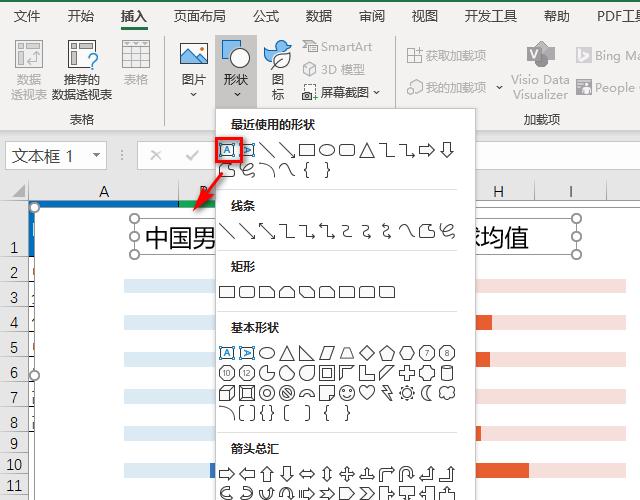Click 推荐的数据透视表 button

click(82, 70)
